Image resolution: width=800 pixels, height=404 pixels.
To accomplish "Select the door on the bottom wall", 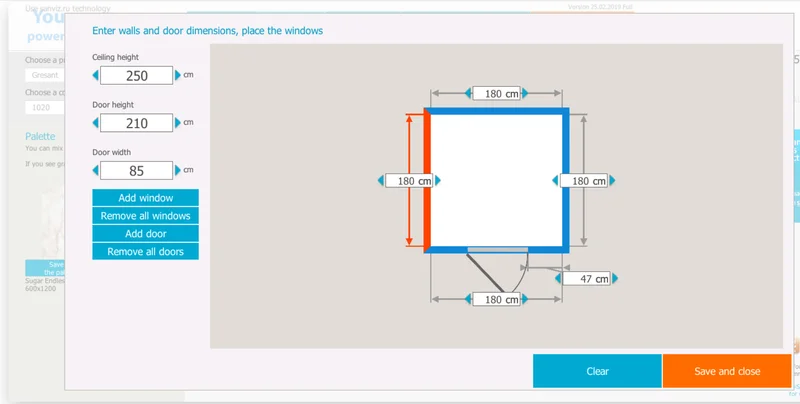I will tap(498, 249).
